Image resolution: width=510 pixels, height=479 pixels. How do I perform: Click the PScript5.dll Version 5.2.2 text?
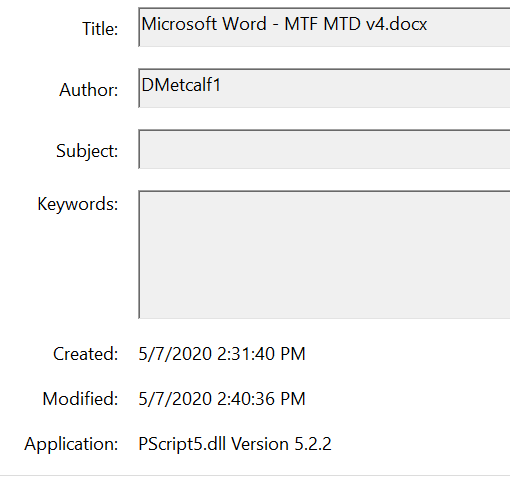235,444
